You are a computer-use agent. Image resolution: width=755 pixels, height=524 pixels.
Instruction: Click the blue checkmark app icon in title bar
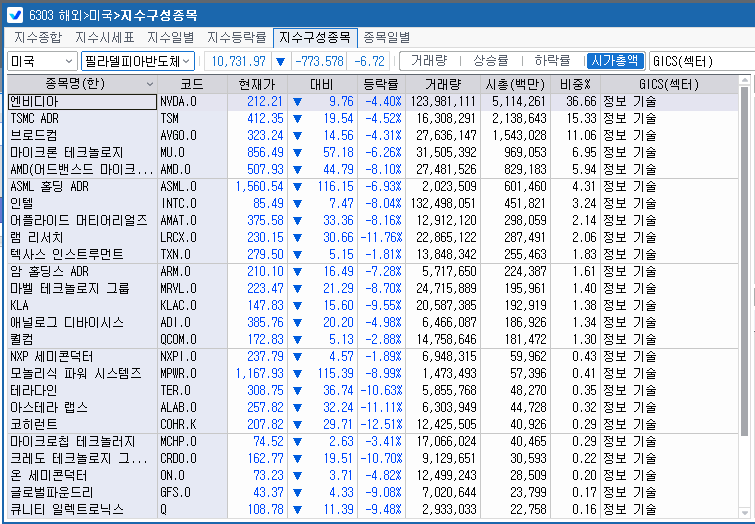pos(15,15)
